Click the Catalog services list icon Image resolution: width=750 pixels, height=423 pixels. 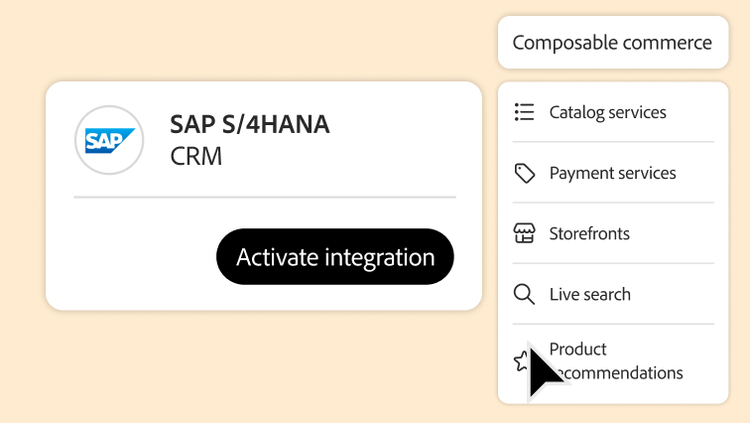tap(524, 112)
